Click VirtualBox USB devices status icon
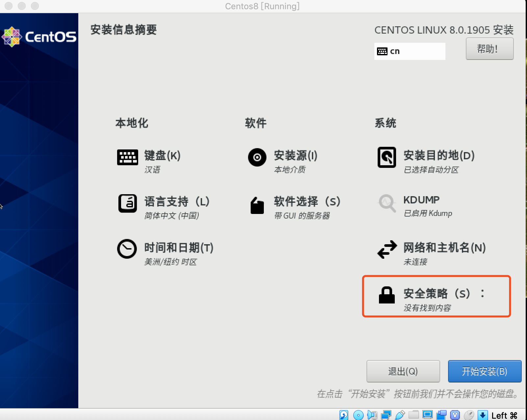The width and height of the screenshot is (527, 420). pyautogui.click(x=400, y=415)
